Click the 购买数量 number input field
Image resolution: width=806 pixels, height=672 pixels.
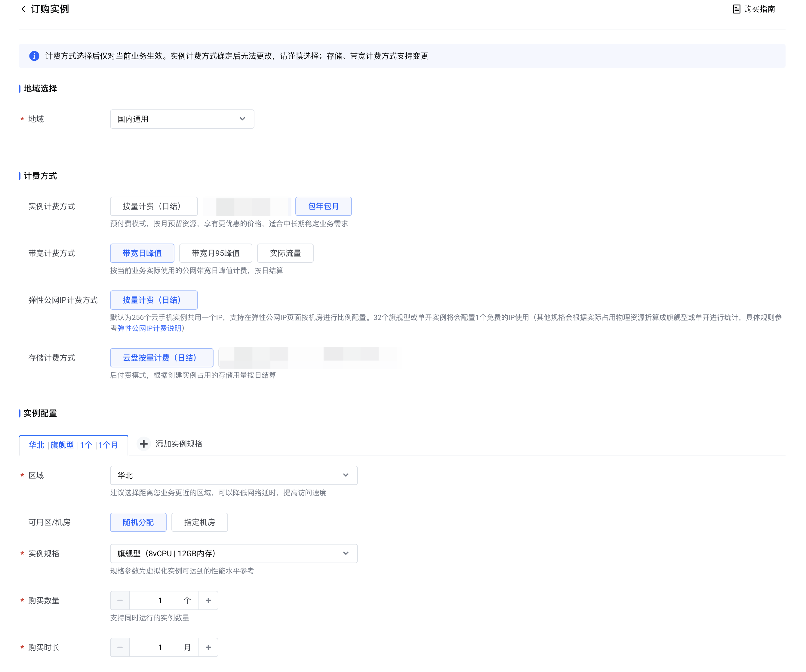click(x=159, y=601)
